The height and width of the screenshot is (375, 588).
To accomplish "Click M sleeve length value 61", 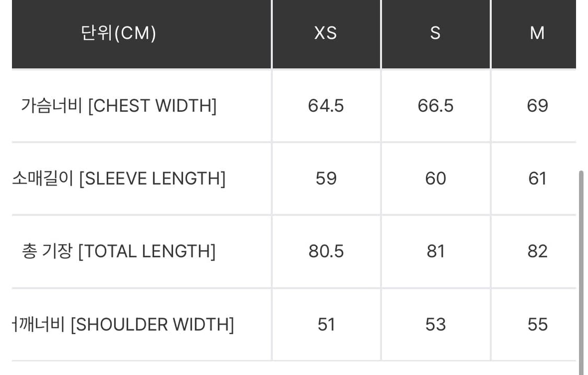I will 537,179.
